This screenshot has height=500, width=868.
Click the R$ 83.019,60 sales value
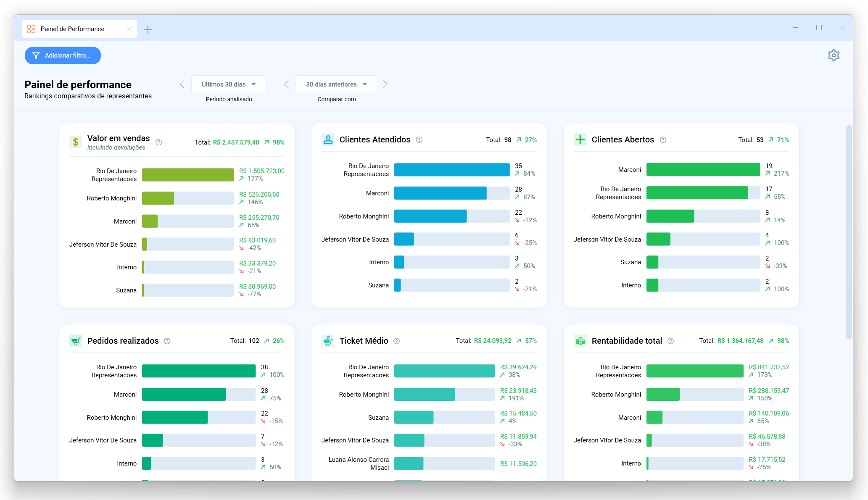click(257, 240)
